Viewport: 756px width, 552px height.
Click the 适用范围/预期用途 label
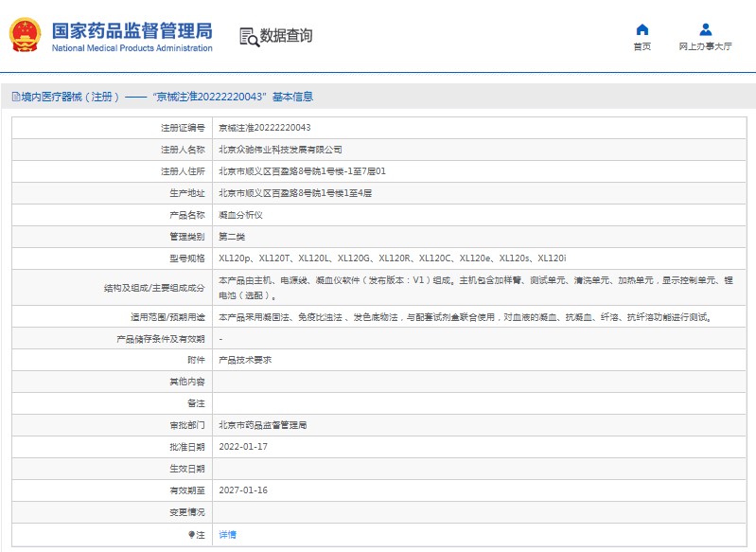coord(167,317)
